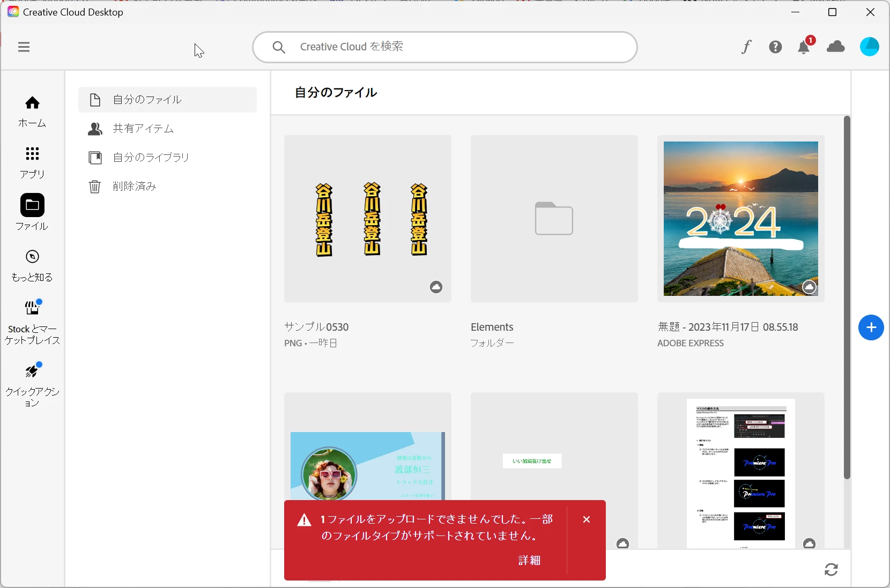Open the Elements folder thumbnail
This screenshot has height=588, width=890.
pos(554,219)
